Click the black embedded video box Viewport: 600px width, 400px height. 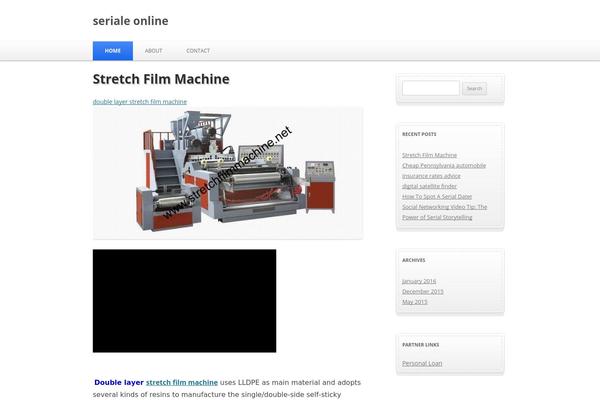point(184,300)
